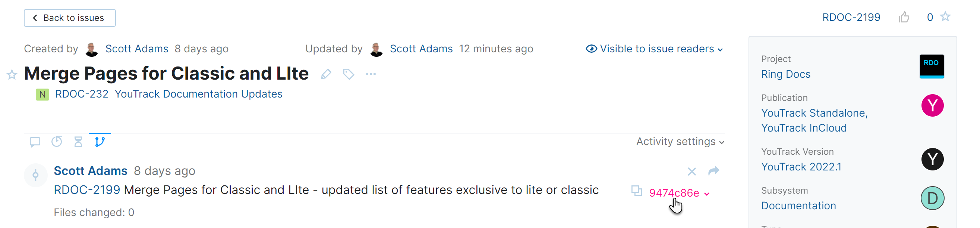Open the 'Visible to issue readers' visibility dropdown
This screenshot has height=228, width=980.
(x=654, y=49)
